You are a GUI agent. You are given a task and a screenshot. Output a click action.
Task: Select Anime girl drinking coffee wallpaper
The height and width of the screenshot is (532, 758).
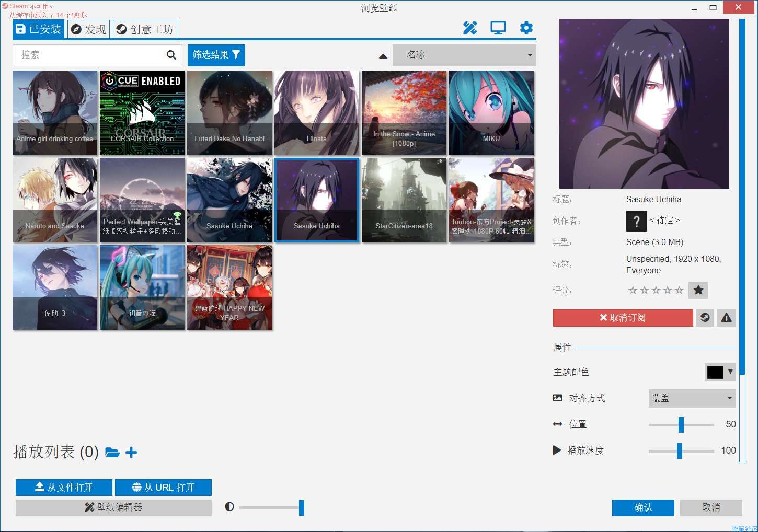click(55, 113)
